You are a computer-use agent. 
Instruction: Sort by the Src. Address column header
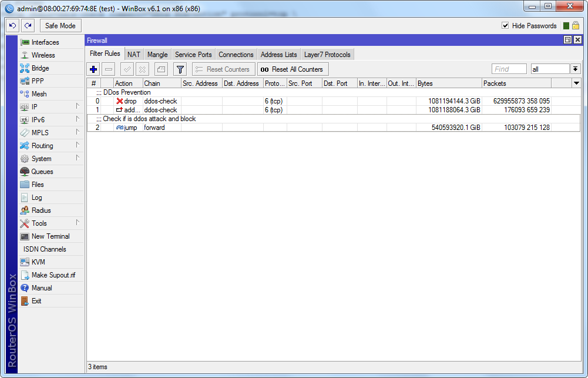coord(201,83)
